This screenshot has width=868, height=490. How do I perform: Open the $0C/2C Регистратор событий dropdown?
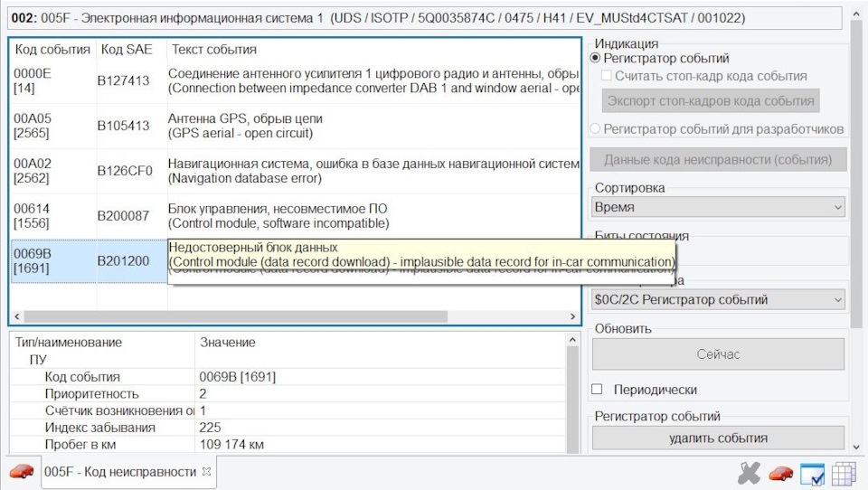(718, 299)
